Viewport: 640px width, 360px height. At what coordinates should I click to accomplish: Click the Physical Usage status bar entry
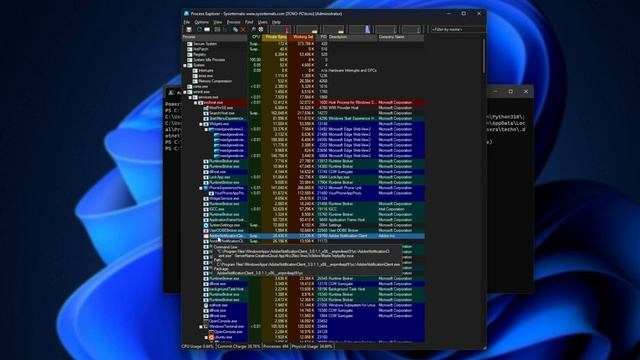tap(312, 347)
